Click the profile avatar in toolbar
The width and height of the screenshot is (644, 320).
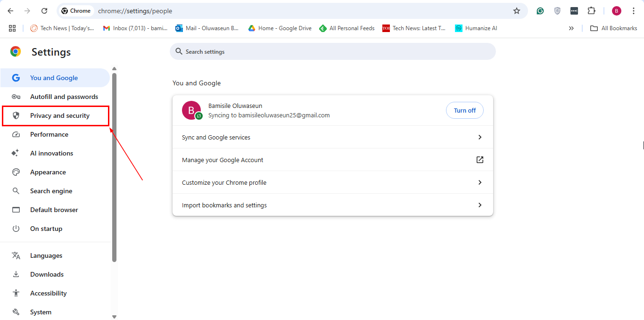click(617, 11)
